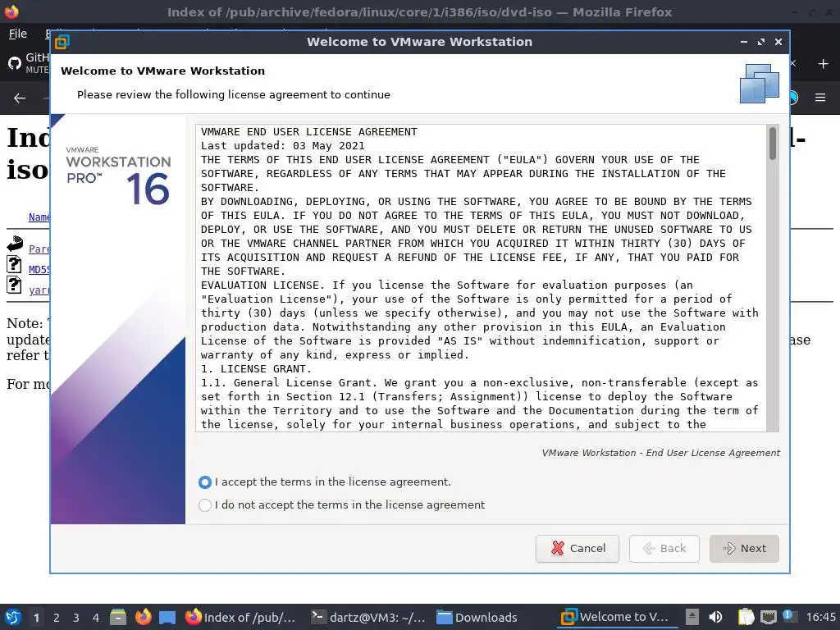Switch to dartz@VM3 terminal task
This screenshot has width=840, height=630.
coord(368,617)
